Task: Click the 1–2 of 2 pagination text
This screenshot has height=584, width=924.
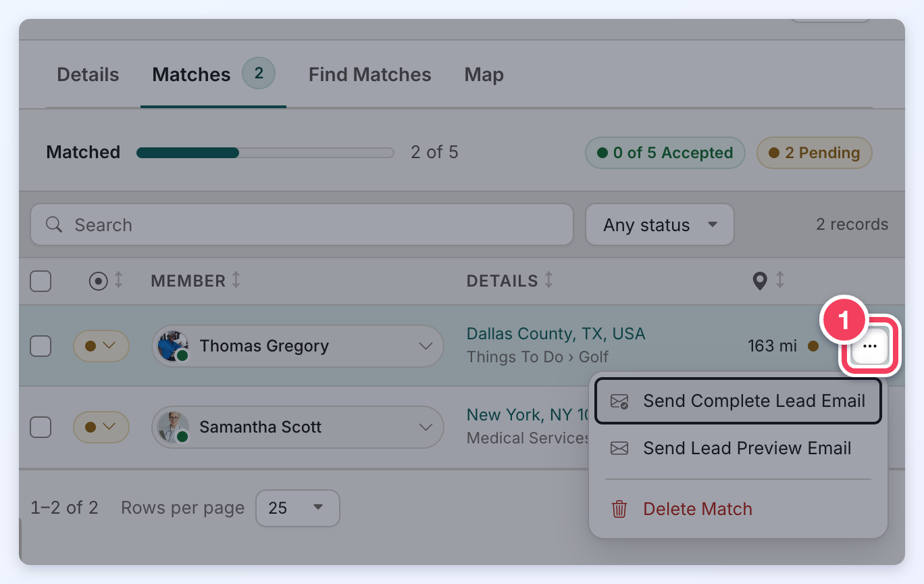Action: point(64,508)
